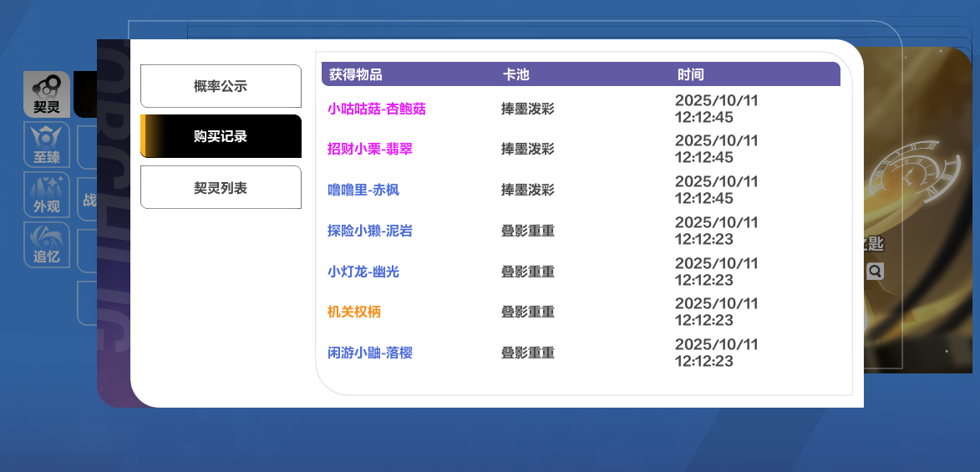Screen dimensions: 980x472
Task: Open the 契灵列表 tab
Action: (221, 188)
